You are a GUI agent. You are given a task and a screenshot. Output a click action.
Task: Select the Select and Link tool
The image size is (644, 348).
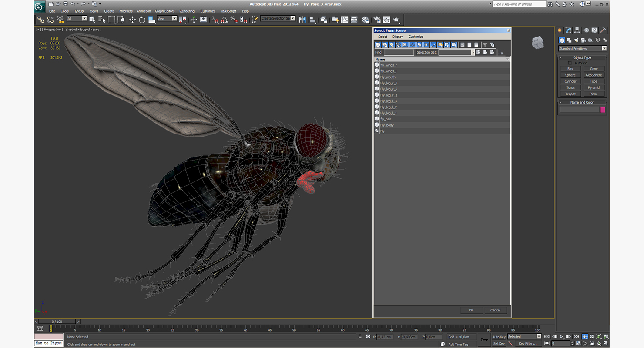click(40, 20)
